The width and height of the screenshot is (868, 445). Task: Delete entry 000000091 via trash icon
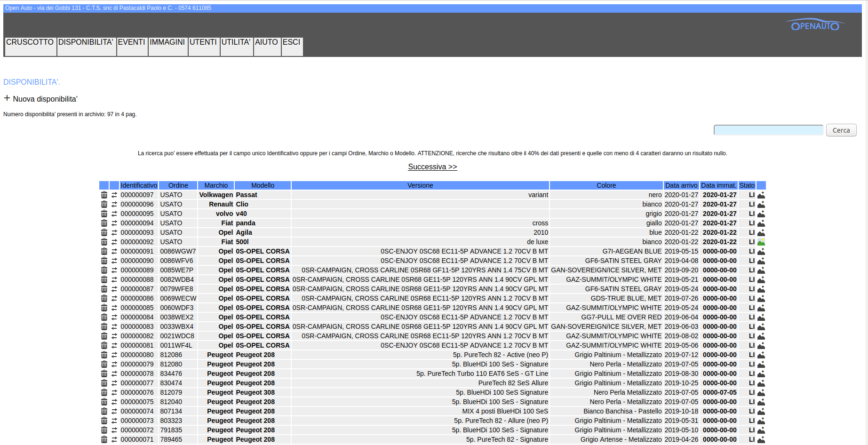click(104, 251)
